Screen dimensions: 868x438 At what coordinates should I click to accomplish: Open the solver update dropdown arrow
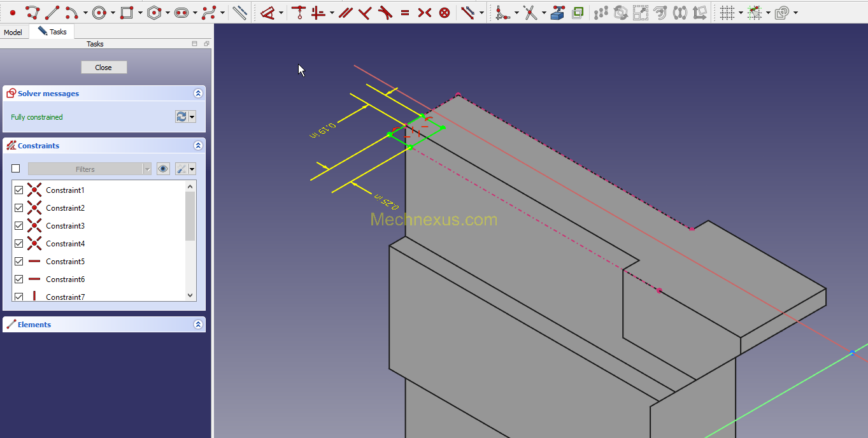[192, 117]
